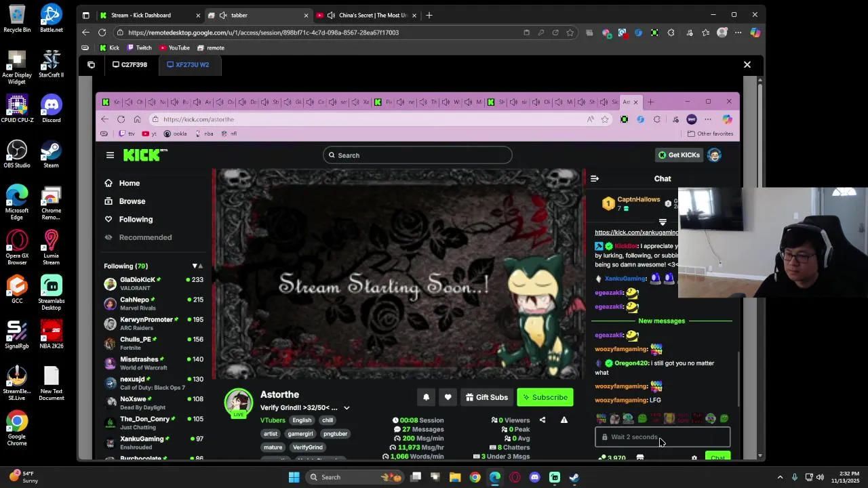
Task: Open the Kick hamburger sidebar menu
Action: (110, 155)
